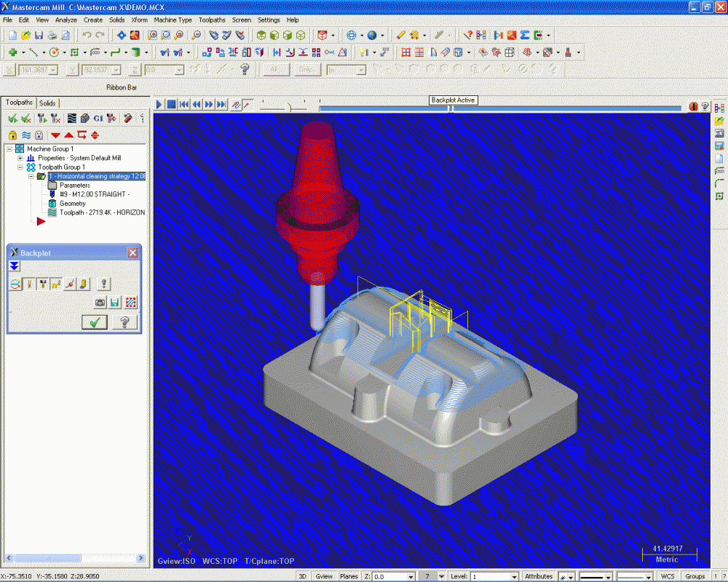Click the camera snapshot icon in Backplot
Screen dimensions: 728x582
point(100,303)
